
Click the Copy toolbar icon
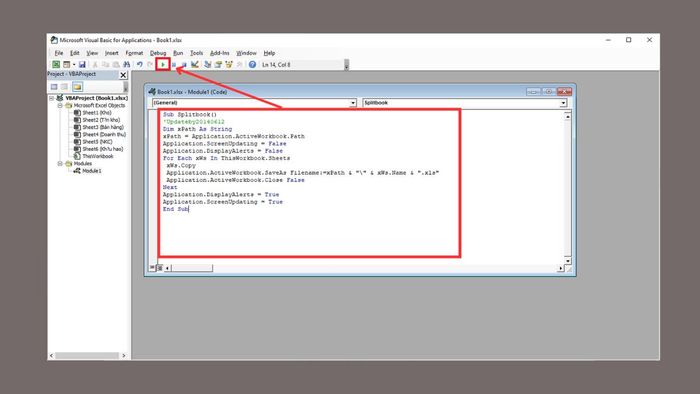click(105, 65)
